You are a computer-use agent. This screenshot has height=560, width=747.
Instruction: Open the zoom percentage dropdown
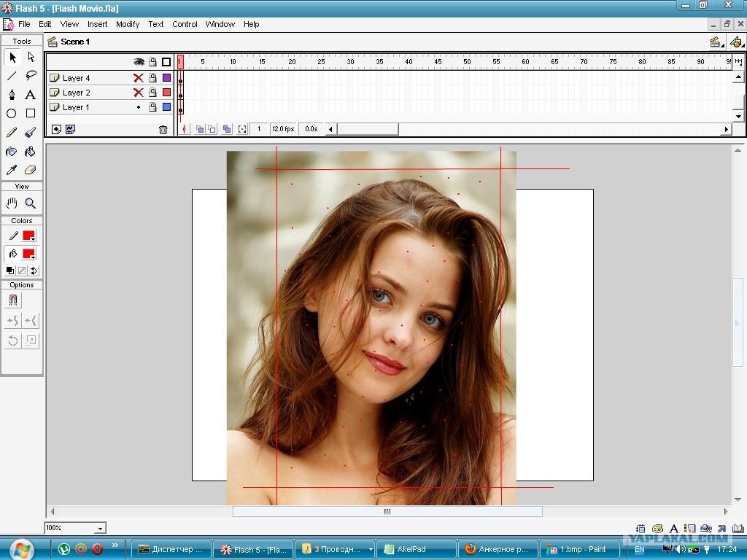[100, 528]
